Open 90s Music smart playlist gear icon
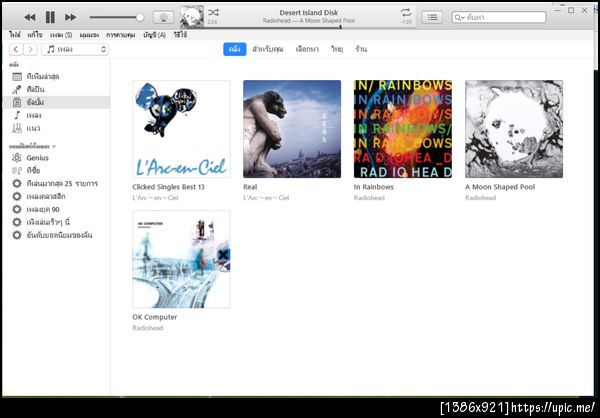This screenshot has height=418, width=600. pos(17,209)
